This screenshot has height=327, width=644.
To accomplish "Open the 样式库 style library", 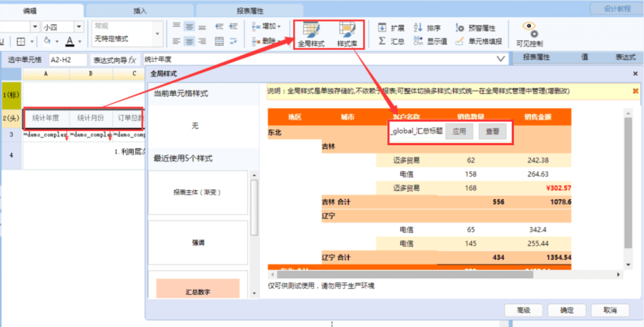I will [347, 34].
